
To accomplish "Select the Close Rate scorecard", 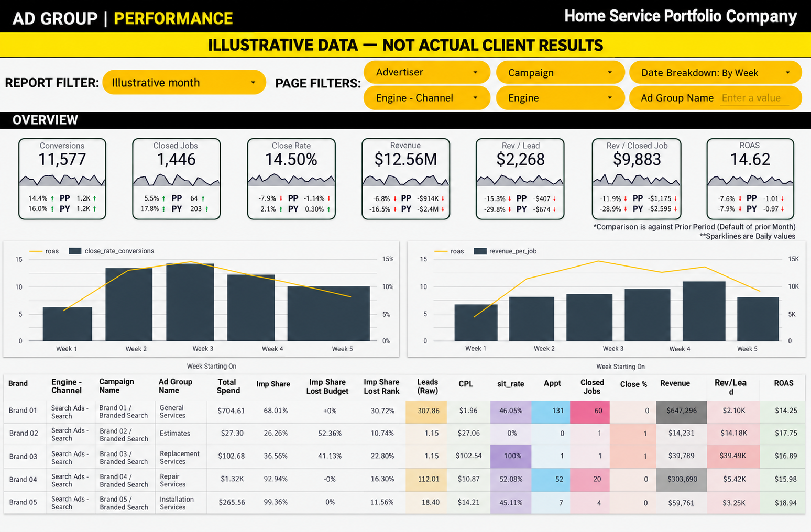I will point(291,179).
